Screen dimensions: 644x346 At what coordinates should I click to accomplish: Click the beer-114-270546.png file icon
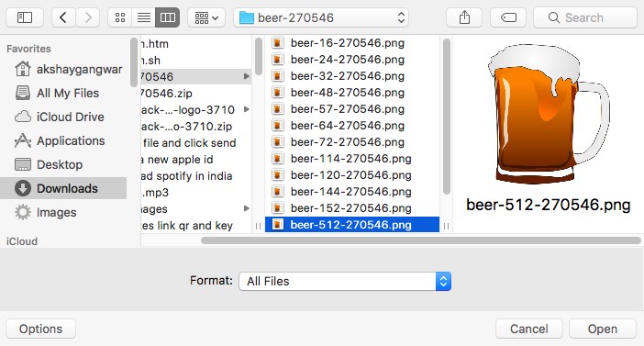click(278, 158)
